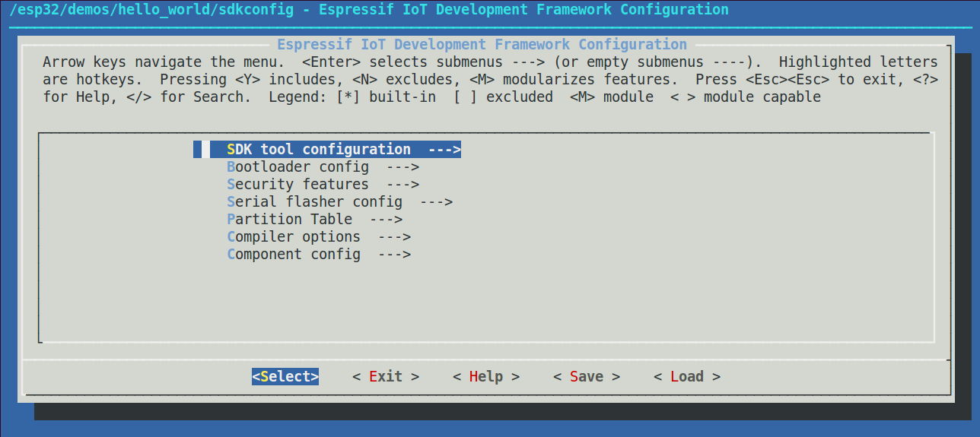
Task: Expand arrow next to Bootloader config
Action: coord(402,166)
